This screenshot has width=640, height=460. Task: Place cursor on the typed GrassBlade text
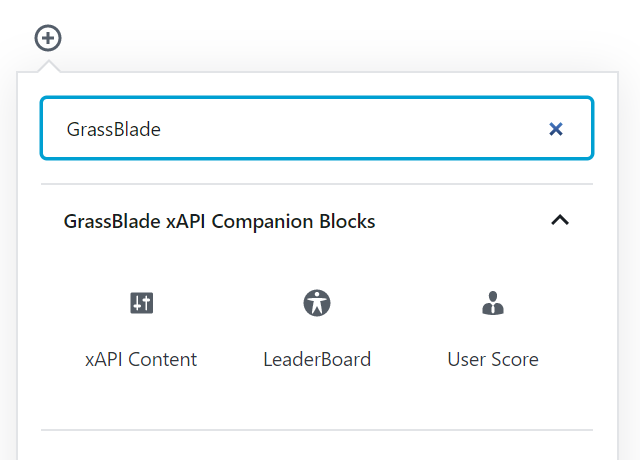coord(113,130)
